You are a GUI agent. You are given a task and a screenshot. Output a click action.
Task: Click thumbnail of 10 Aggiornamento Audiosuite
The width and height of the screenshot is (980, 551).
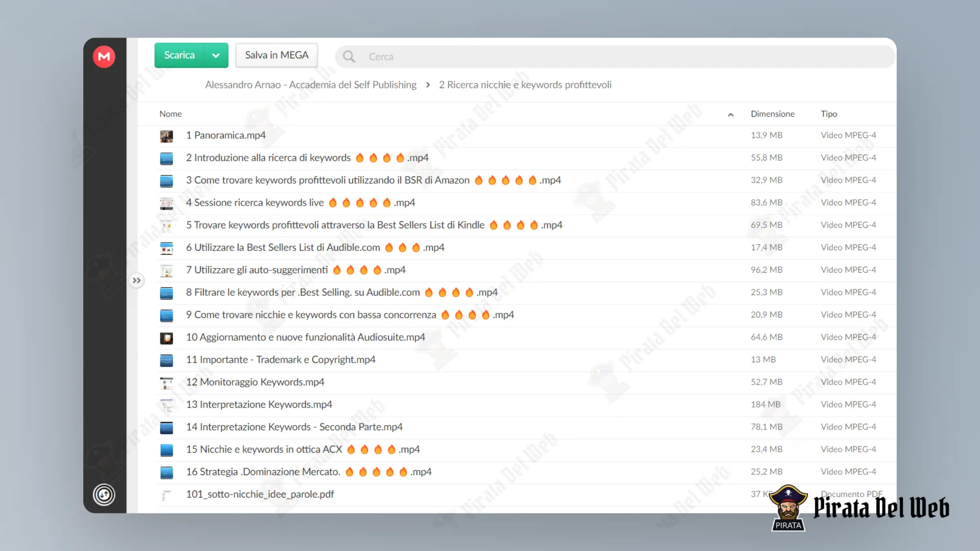pos(166,338)
